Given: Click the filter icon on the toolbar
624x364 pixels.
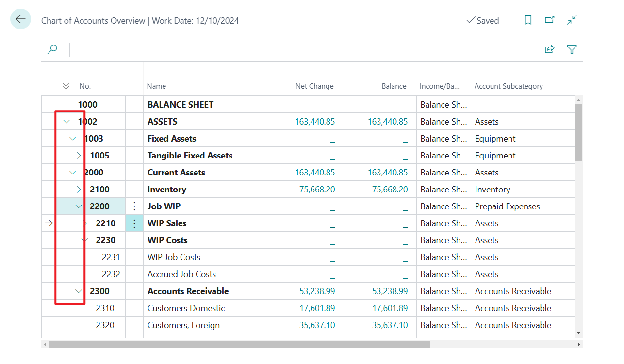Looking at the screenshot, I should point(572,49).
